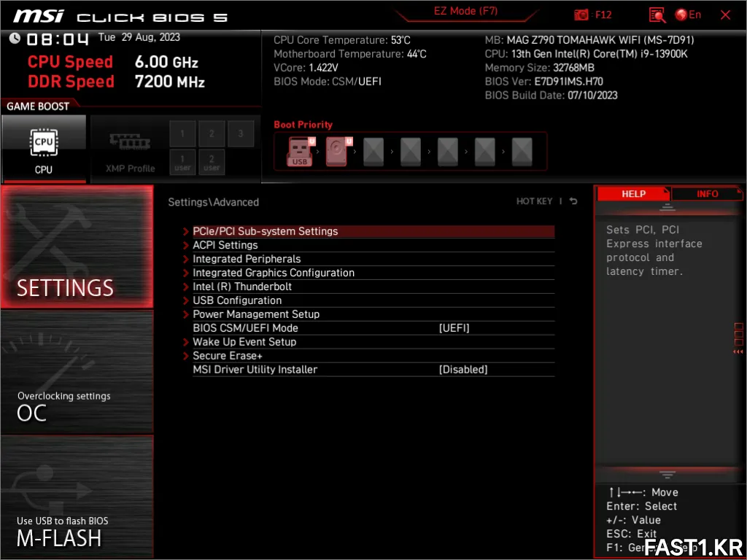This screenshot has width=747, height=560.
Task: Switch to the INFO tab
Action: (707, 194)
